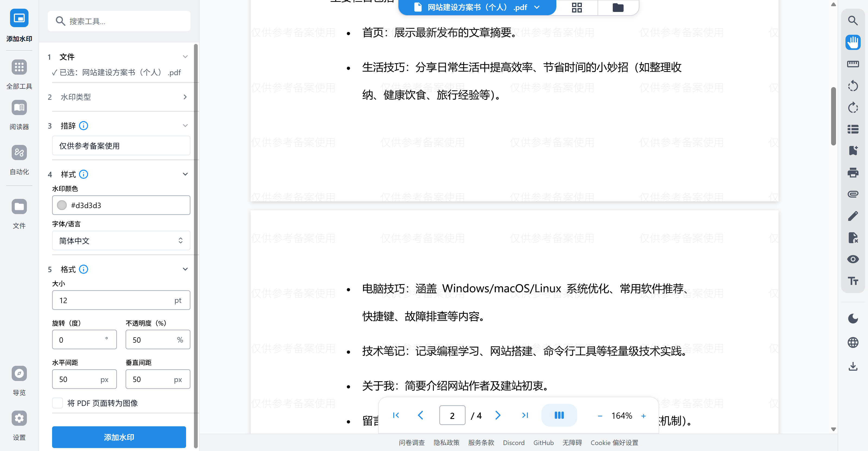
Task: Click the pencil draw icon
Action: [853, 216]
